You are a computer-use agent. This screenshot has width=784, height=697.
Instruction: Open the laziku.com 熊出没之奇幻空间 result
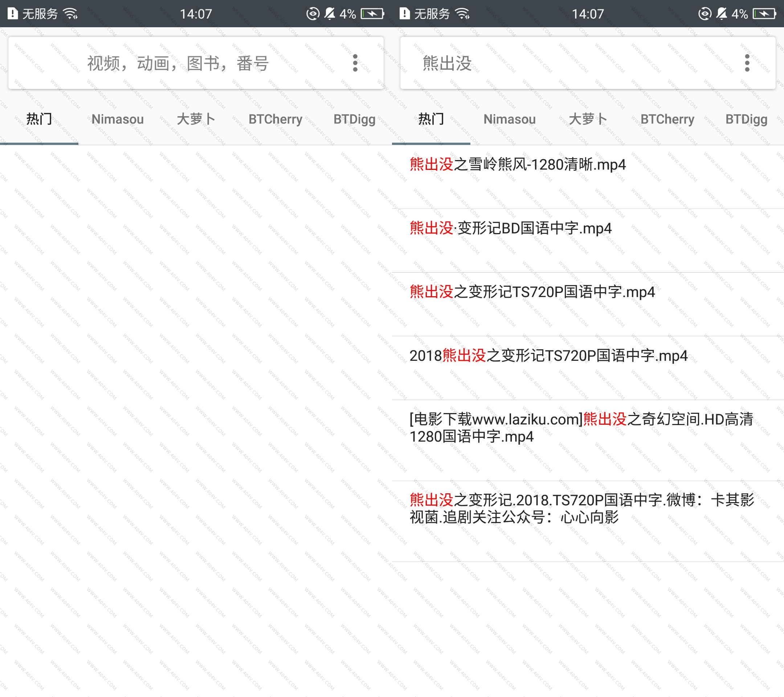pos(581,428)
